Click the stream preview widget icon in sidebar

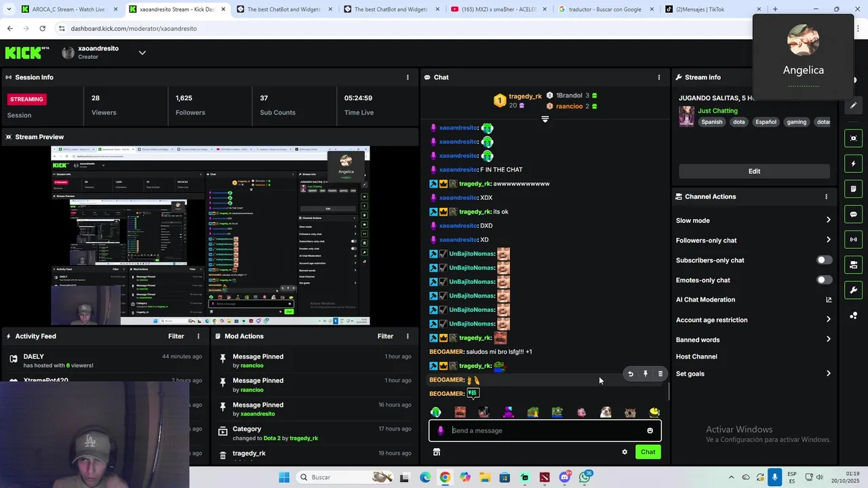(x=854, y=138)
